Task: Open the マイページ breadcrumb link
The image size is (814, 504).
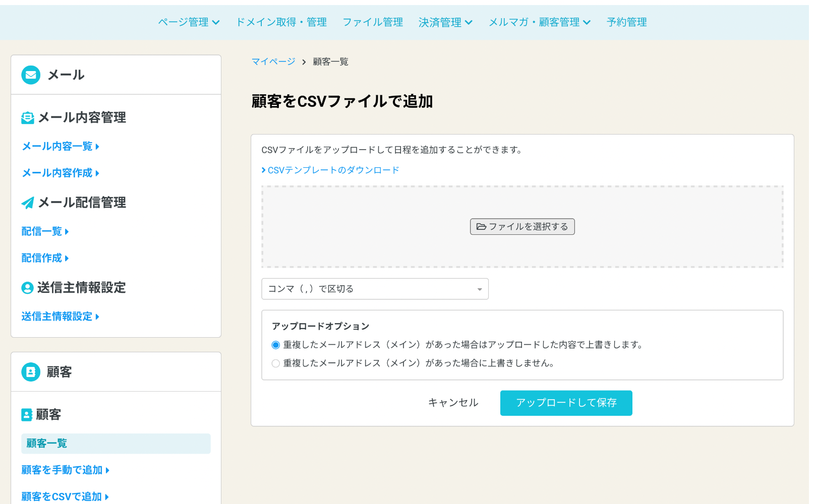Action: [x=273, y=61]
